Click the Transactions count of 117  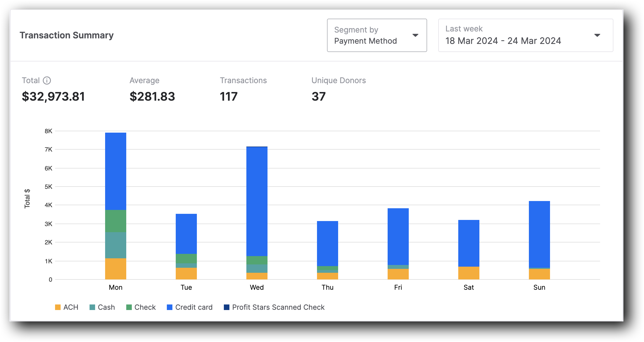click(228, 96)
